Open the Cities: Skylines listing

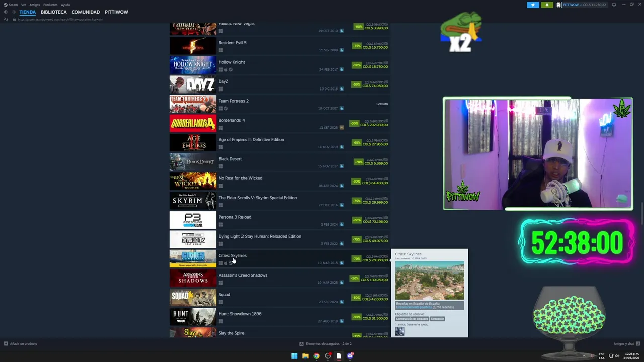pos(280,259)
